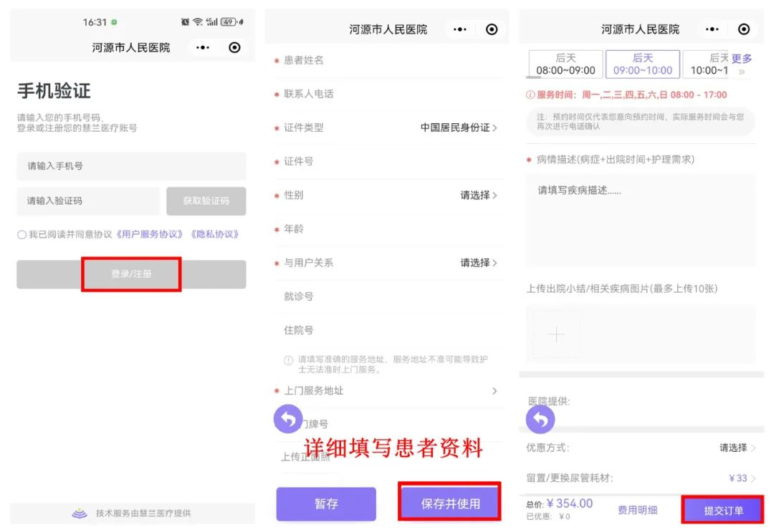This screenshot has width=774, height=532.
Task: Click the 请输入手机号 input field
Action: [131, 166]
